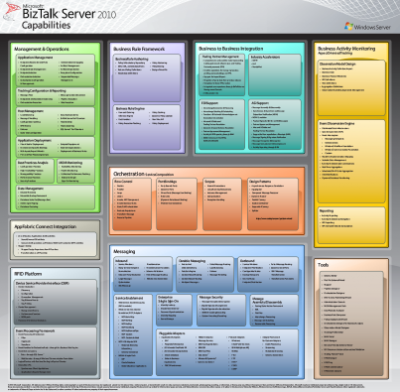Select the Business Activity Monitoring yellow heading

[346, 49]
